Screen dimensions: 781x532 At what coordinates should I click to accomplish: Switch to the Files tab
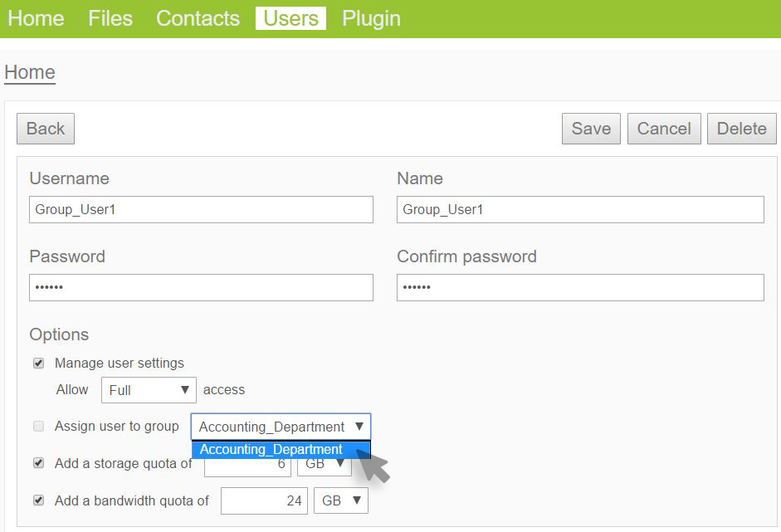tap(110, 18)
